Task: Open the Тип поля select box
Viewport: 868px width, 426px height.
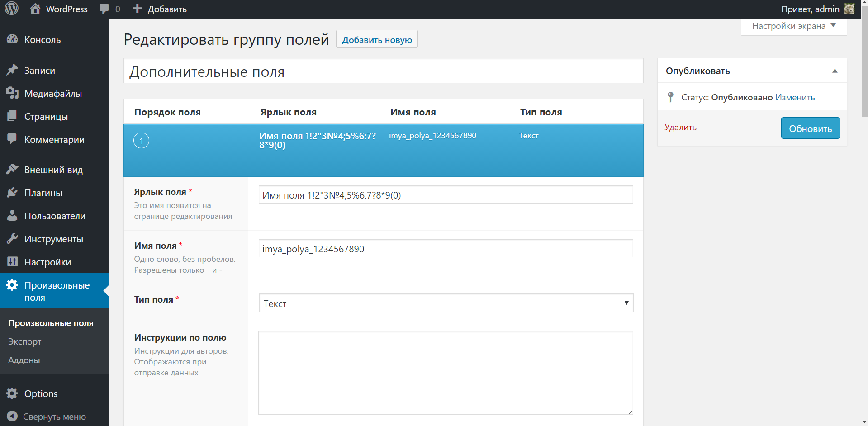Action: point(446,303)
